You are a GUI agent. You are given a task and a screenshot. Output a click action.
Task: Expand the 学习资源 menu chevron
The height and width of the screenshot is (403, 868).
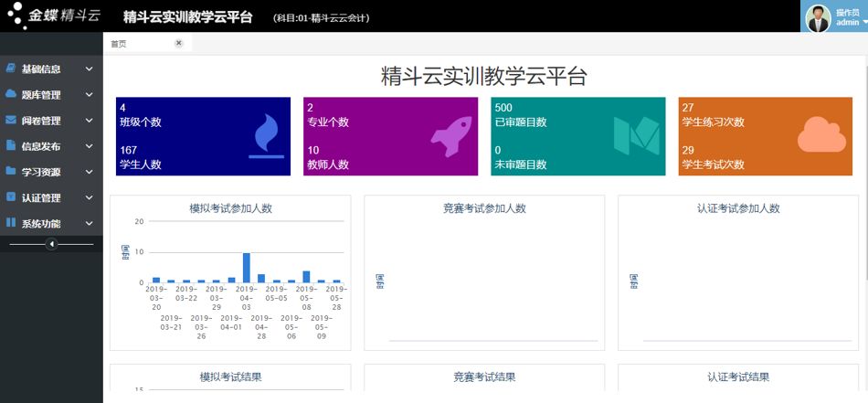(90, 172)
